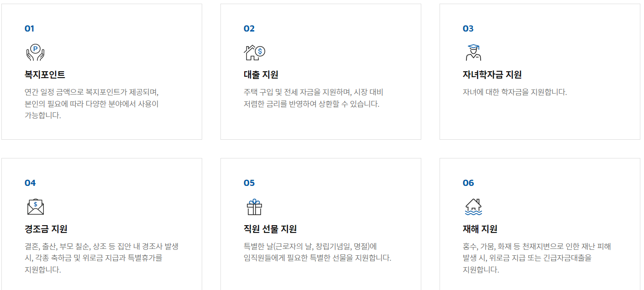Click the welfare points hand icon
The height and width of the screenshot is (290, 644).
tap(34, 52)
